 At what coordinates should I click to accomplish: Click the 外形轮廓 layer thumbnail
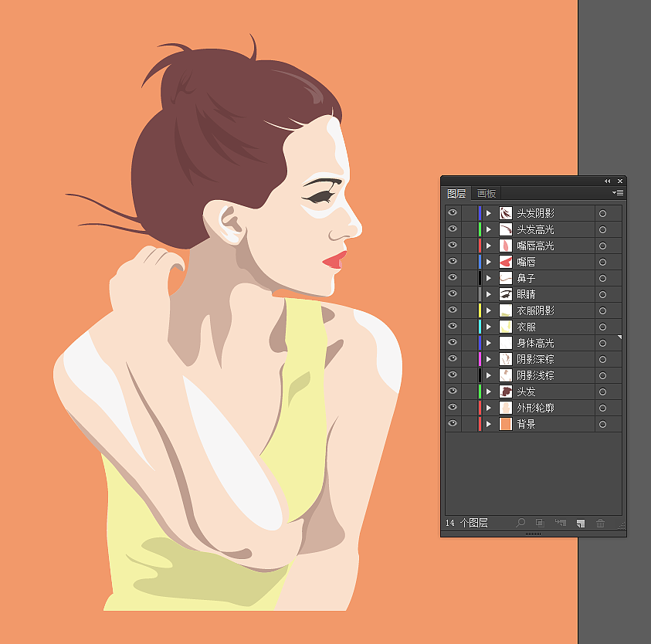[x=506, y=408]
